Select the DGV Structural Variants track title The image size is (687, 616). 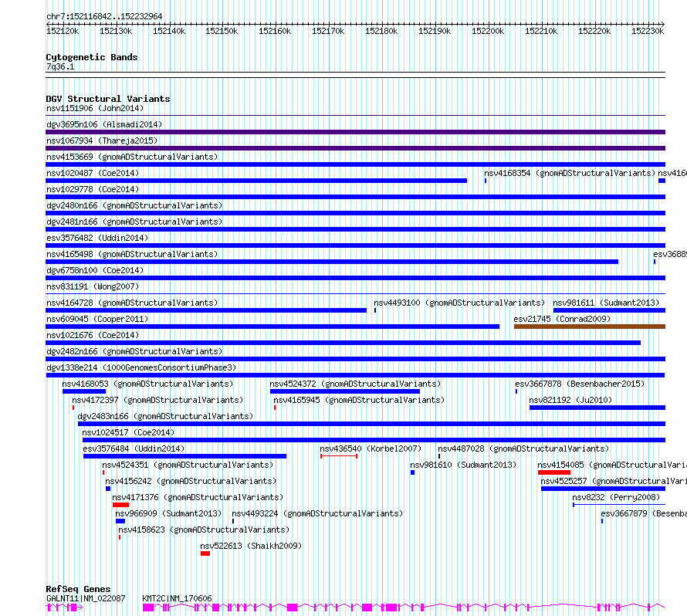[x=108, y=99]
